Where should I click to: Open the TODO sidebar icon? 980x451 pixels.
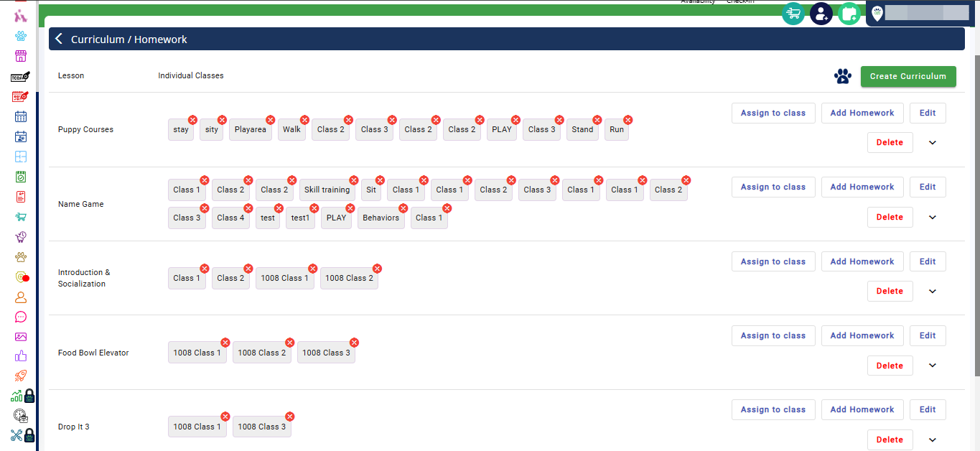21,76
